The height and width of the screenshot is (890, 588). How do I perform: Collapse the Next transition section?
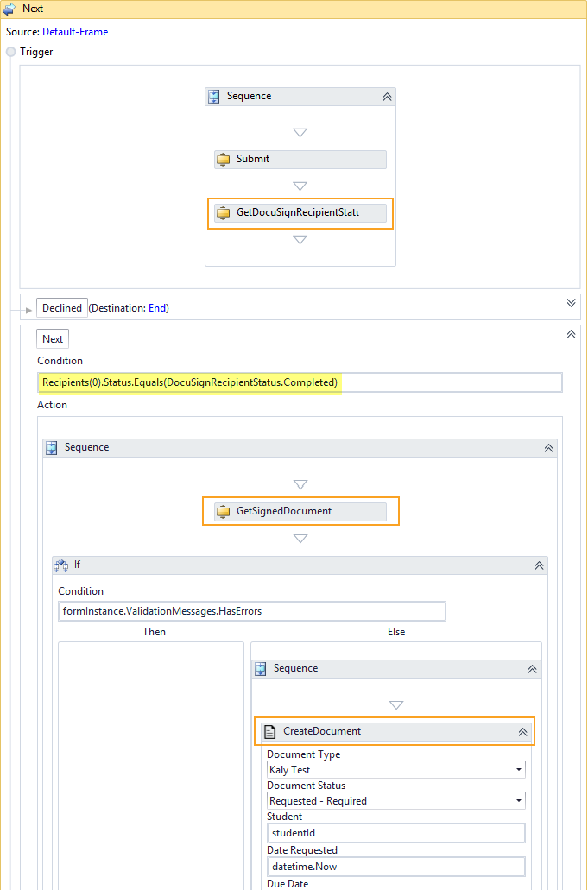[570, 334]
